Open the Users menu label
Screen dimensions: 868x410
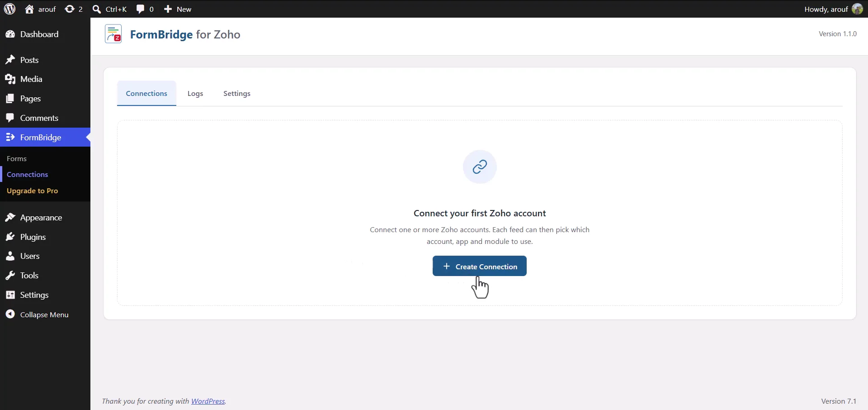pos(30,256)
